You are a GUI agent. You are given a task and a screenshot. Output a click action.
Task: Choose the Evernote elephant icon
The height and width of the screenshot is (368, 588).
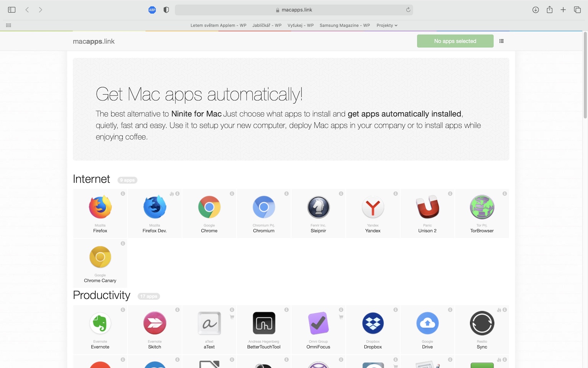click(x=100, y=323)
